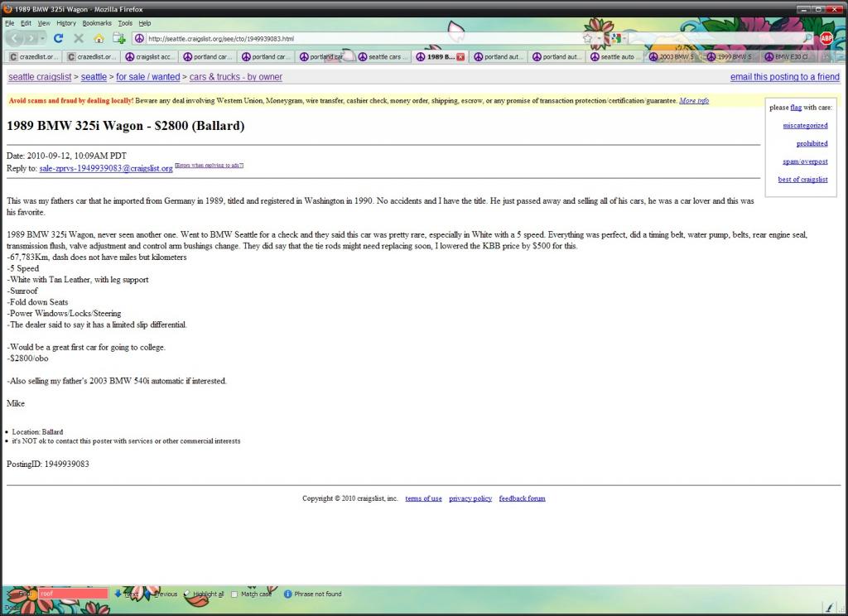
Task: Click the Reload page icon
Action: coord(58,38)
